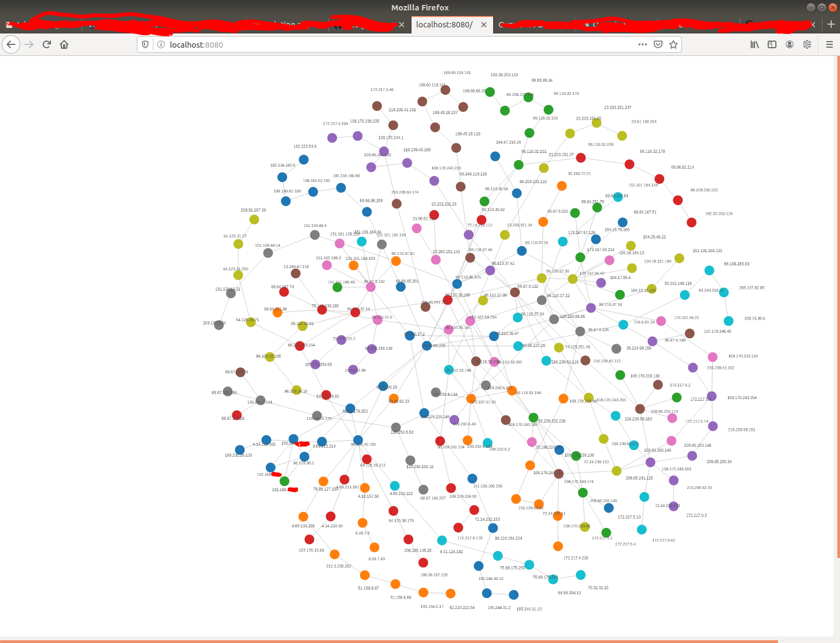Go back to the previous page
The height and width of the screenshot is (643, 840).
tap(11, 44)
